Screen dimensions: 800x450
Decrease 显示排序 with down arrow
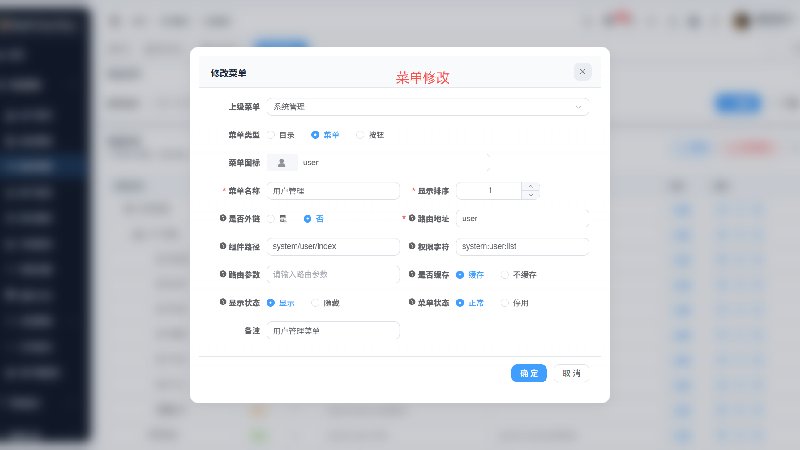tap(531, 195)
